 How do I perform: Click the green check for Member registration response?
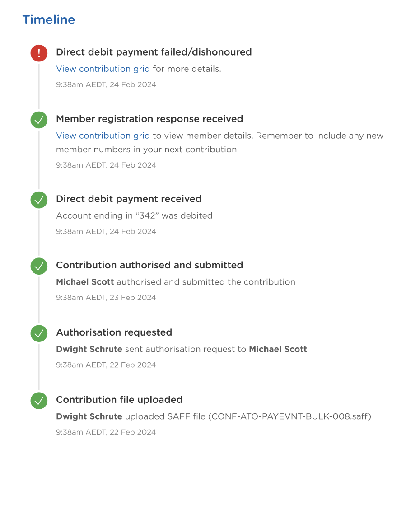point(39,120)
